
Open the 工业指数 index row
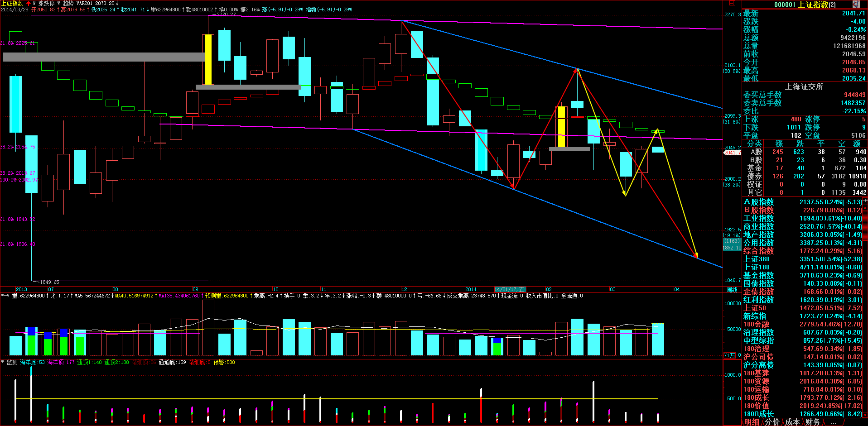click(x=758, y=218)
